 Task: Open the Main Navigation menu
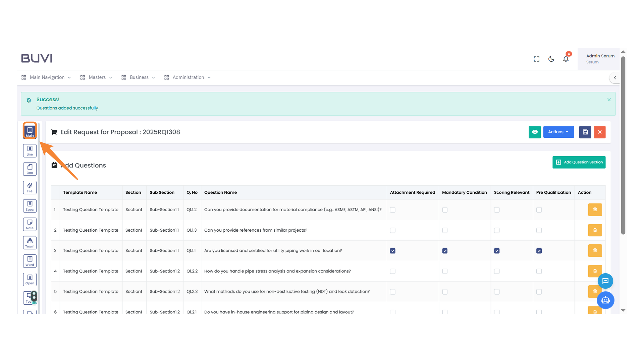pos(47,77)
